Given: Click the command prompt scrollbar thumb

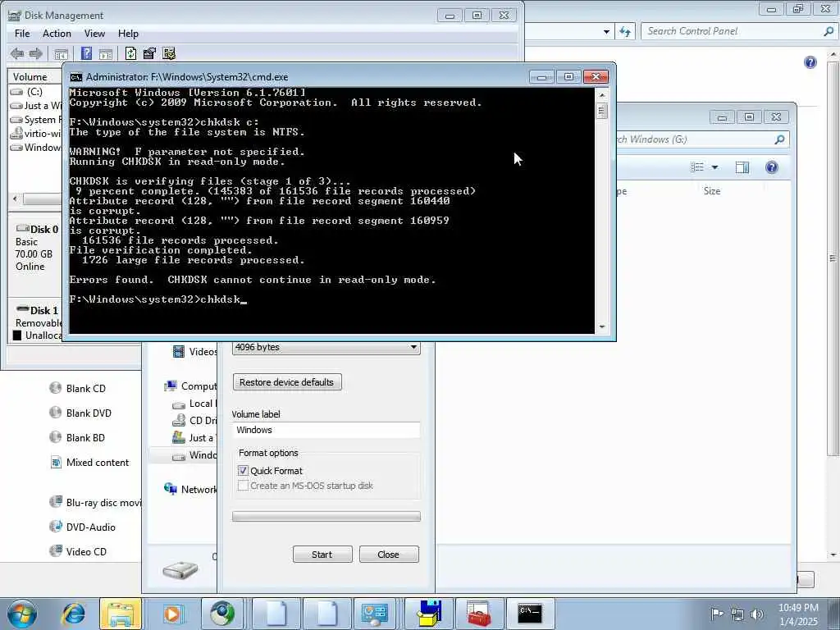Looking at the screenshot, I should click(x=601, y=111).
